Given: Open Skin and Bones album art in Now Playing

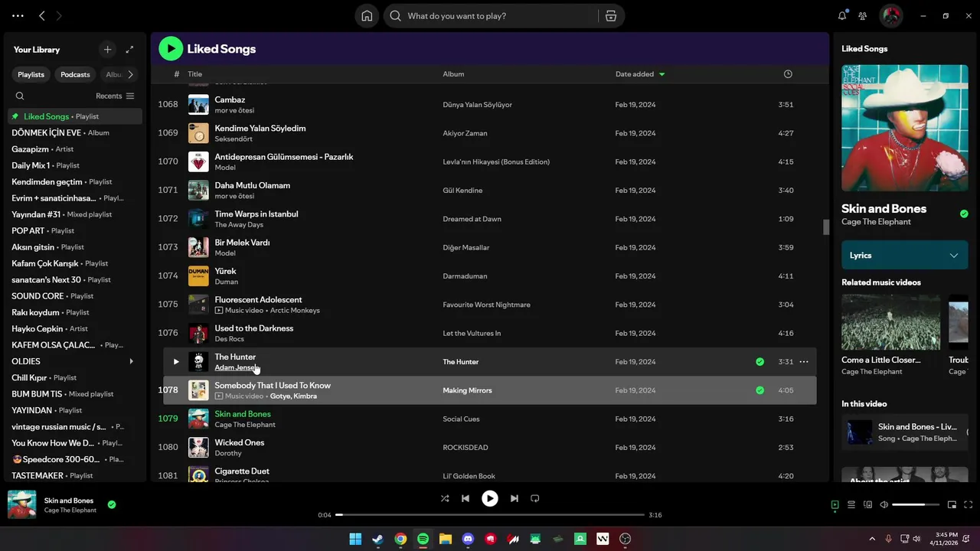Looking at the screenshot, I should (x=905, y=128).
